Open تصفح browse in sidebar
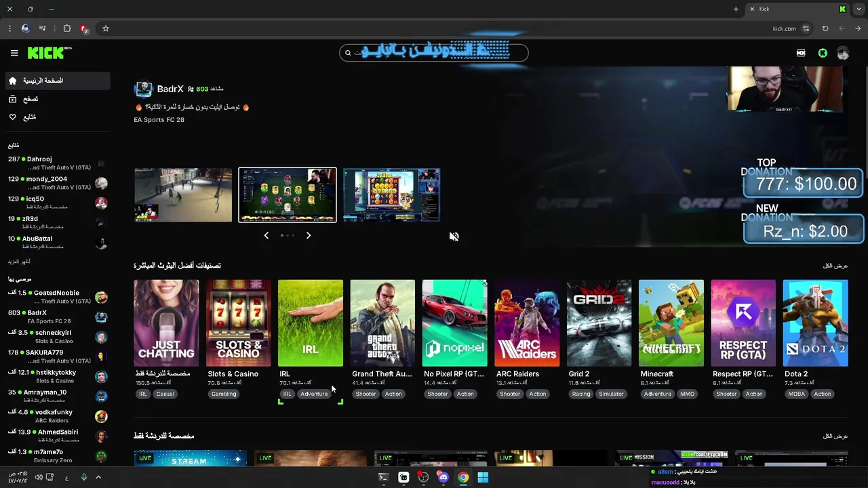This screenshot has width=868, height=488. (57, 99)
